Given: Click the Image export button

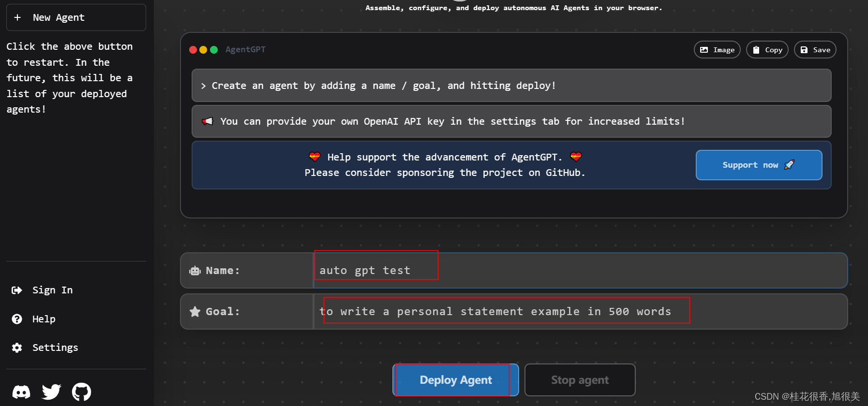Looking at the screenshot, I should coord(717,50).
